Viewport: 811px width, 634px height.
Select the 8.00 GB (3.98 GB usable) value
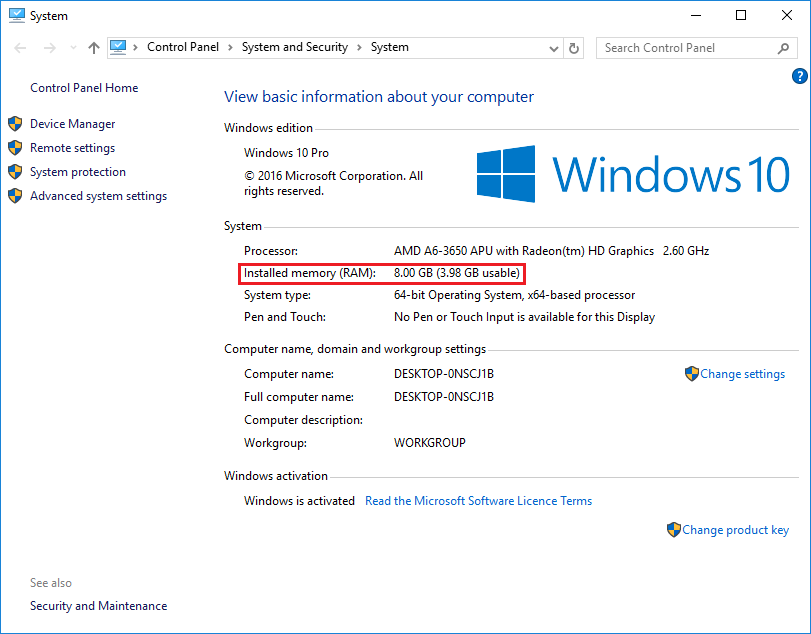click(457, 273)
